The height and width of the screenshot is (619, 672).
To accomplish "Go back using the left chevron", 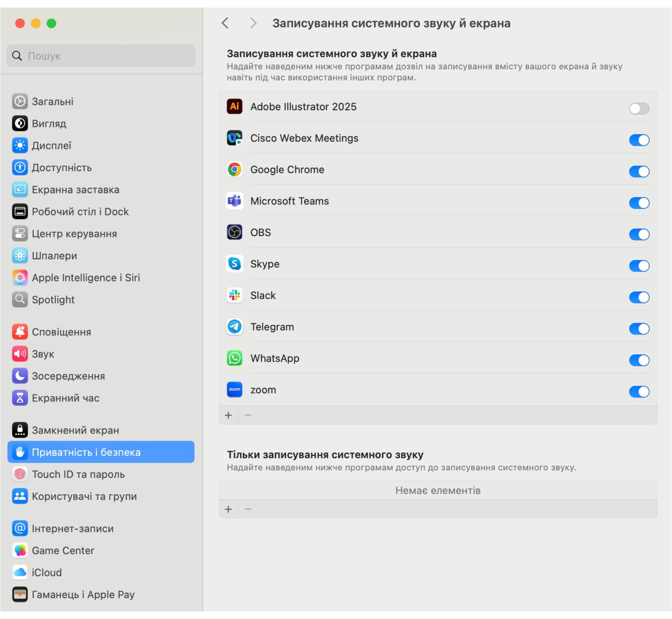I will point(225,23).
